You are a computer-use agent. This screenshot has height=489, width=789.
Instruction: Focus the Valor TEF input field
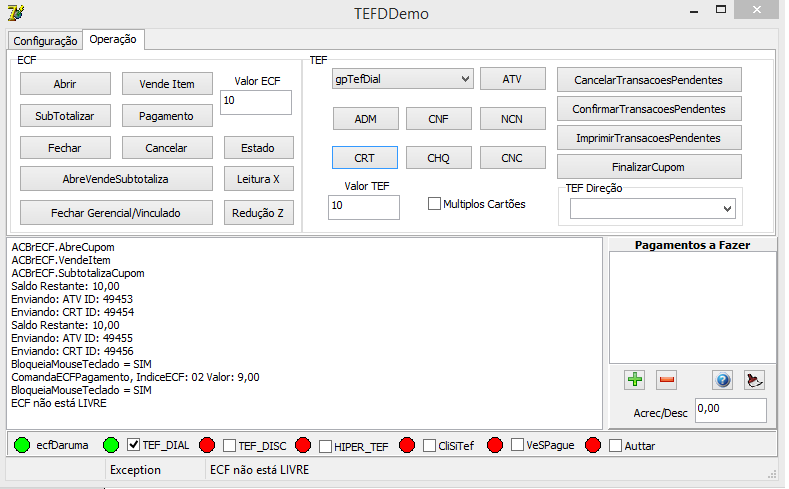click(x=364, y=207)
